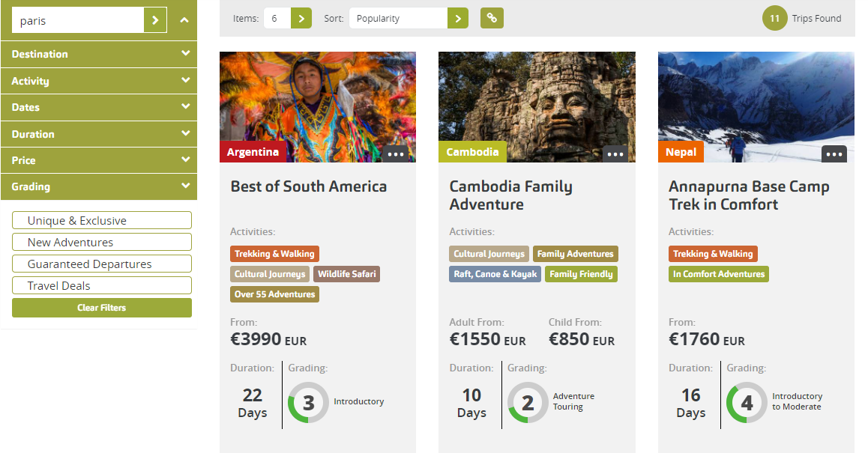
Task: Open the Best of South America trip title
Action: [308, 186]
